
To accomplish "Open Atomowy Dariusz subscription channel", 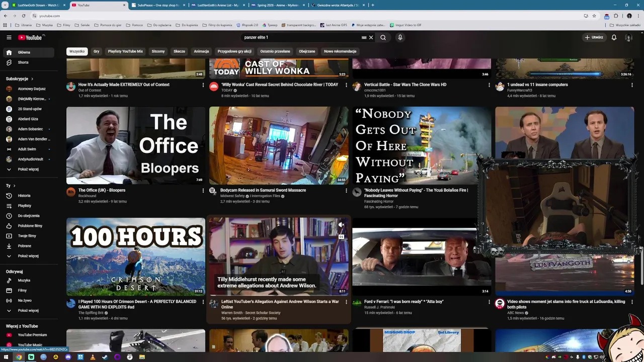I will pos(29,89).
